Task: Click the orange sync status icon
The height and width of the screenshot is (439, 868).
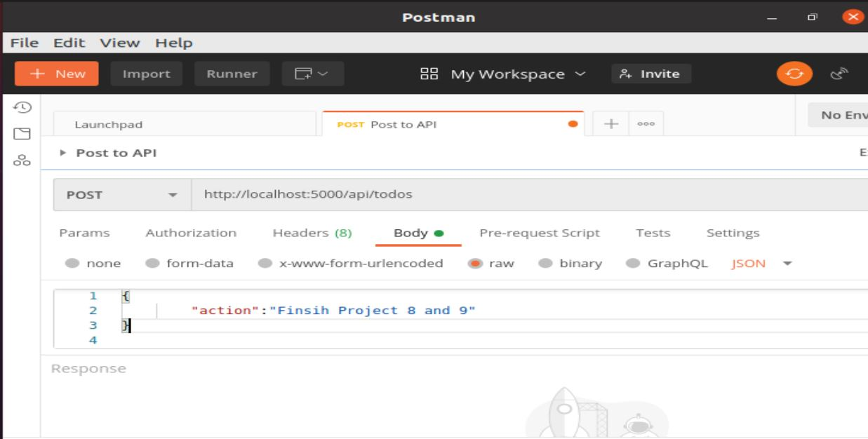Action: pos(794,73)
